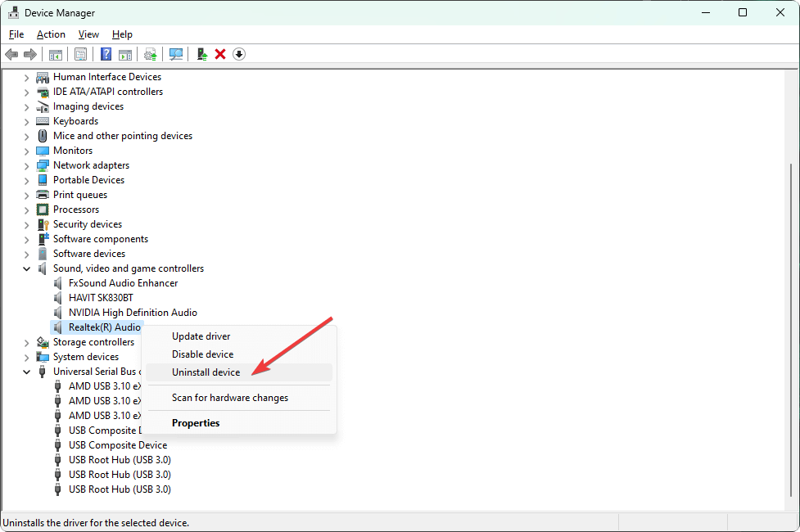Click the IDE ATA/ATAPI controllers icon
The image size is (800, 532).
(43, 92)
